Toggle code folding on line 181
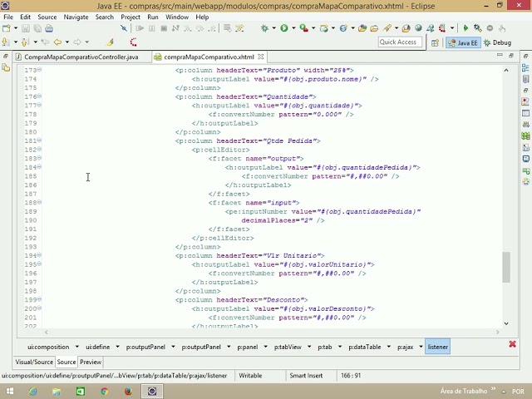The height and width of the screenshot is (399, 532). click(x=39, y=140)
